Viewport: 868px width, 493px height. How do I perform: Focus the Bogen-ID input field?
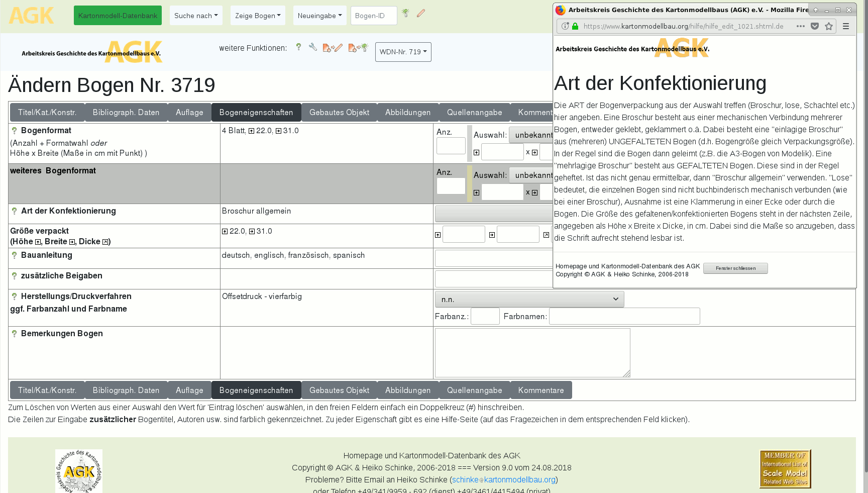374,16
